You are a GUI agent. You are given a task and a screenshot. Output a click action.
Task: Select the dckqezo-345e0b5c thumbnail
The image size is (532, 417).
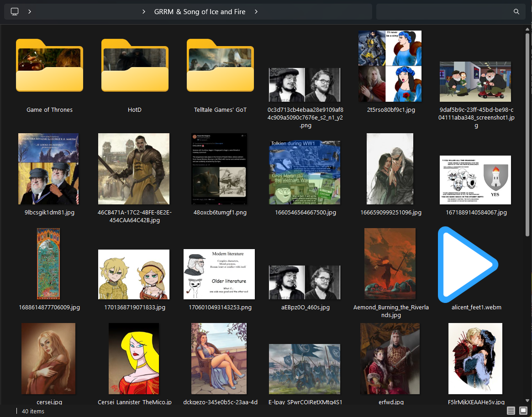click(x=219, y=359)
